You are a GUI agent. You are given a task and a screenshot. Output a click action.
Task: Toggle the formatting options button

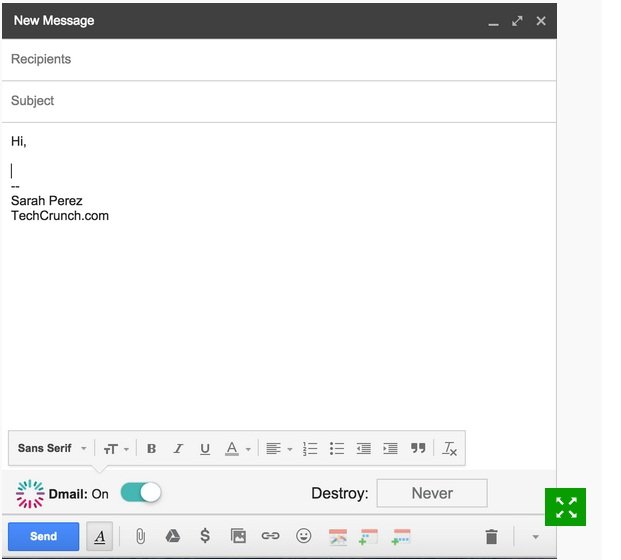[100, 536]
